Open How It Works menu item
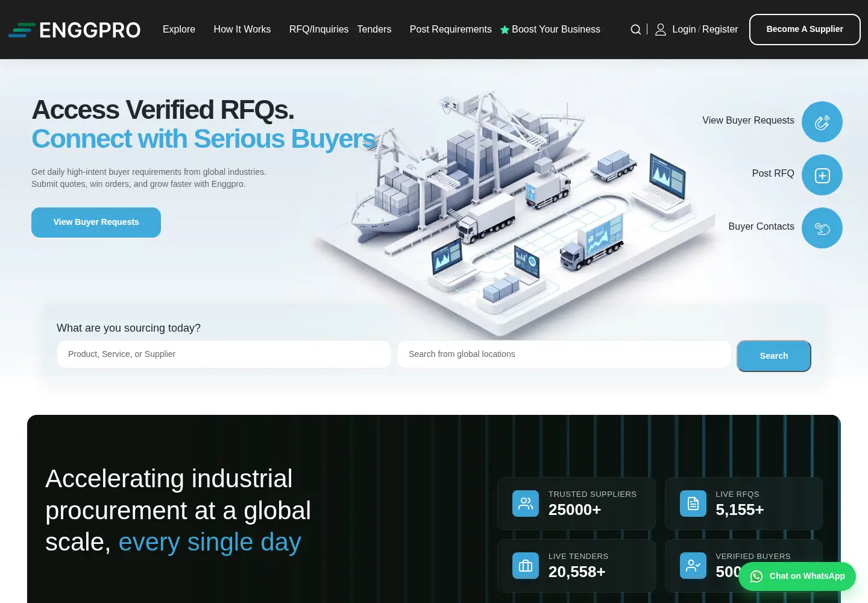The image size is (868, 603). coord(242,30)
